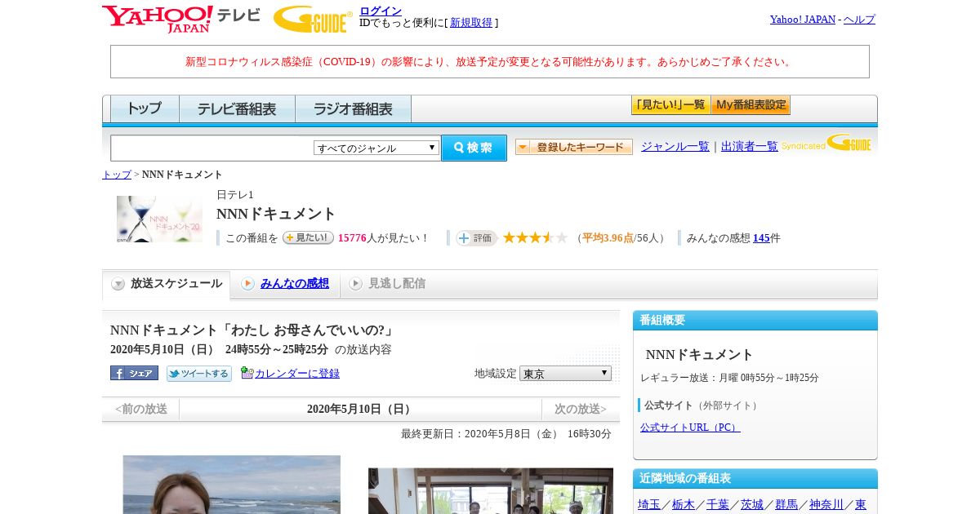Click the 評価 rating plus button

[x=477, y=237]
